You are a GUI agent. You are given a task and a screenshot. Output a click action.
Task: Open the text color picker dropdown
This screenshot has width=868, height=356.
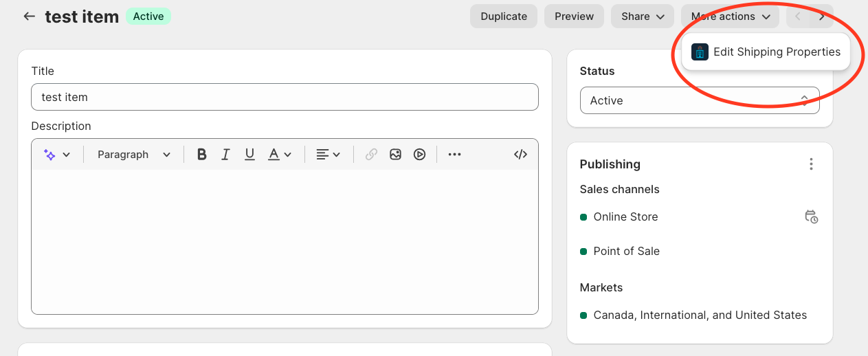[280, 155]
